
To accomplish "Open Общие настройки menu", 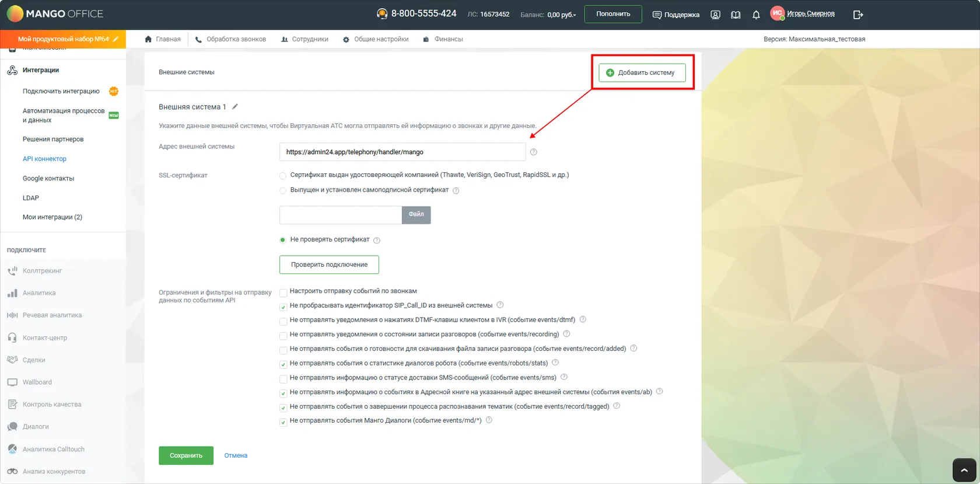I will point(376,39).
